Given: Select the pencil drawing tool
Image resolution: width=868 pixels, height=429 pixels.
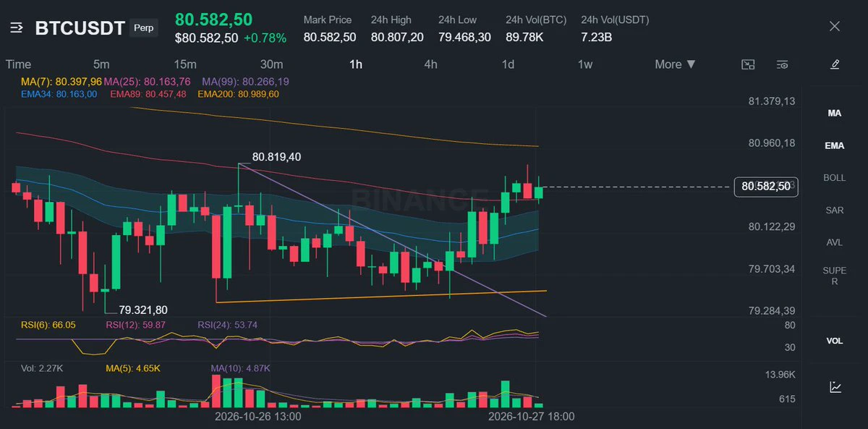Looking at the screenshot, I should (835, 64).
